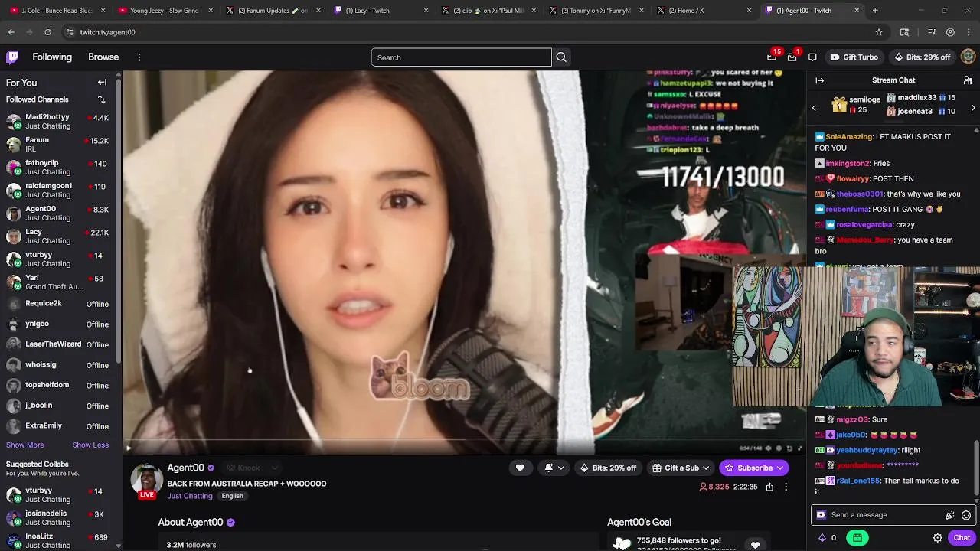Open a new browser tab
Viewport: 980px width, 551px height.
pos(875,11)
